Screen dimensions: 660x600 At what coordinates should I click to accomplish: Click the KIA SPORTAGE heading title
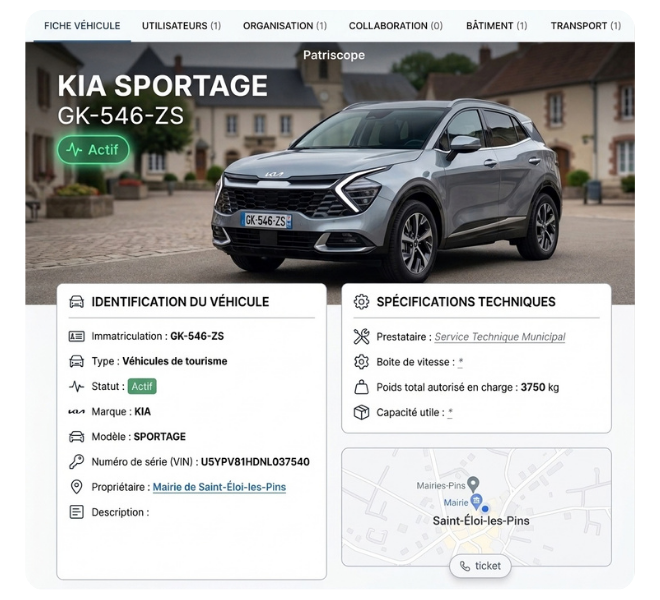[162, 85]
